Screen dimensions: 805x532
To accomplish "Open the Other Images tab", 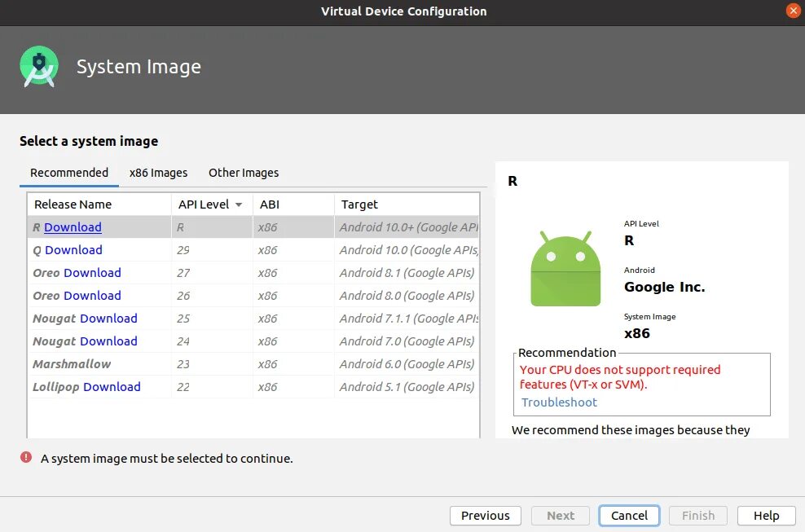I will 244,173.
